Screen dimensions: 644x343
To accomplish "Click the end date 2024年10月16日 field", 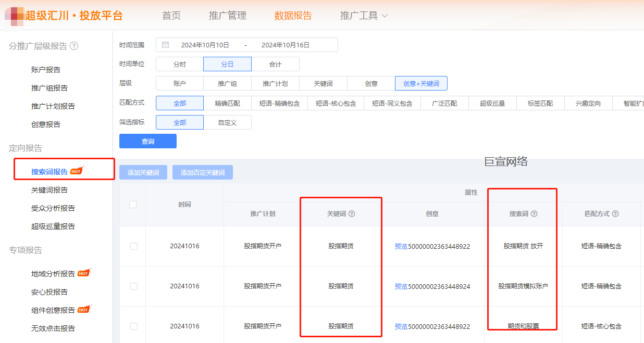I will (286, 45).
